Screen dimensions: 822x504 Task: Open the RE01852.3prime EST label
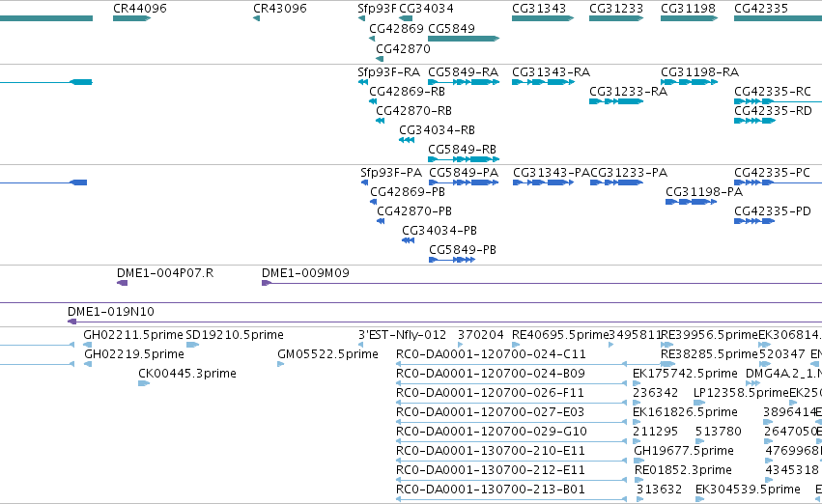pyautogui.click(x=683, y=470)
